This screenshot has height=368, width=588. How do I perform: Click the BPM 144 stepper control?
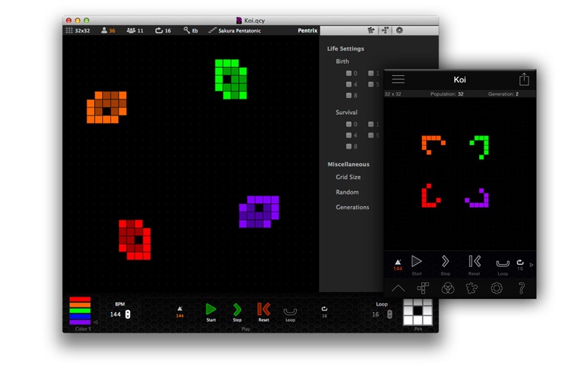[x=127, y=314]
